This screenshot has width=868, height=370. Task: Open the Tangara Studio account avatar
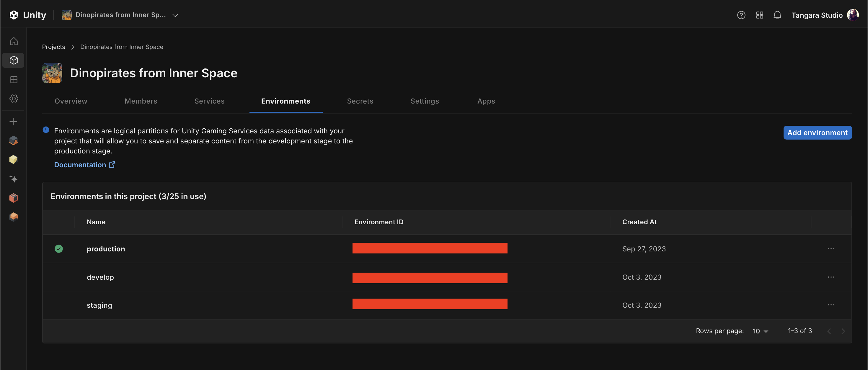pyautogui.click(x=853, y=15)
